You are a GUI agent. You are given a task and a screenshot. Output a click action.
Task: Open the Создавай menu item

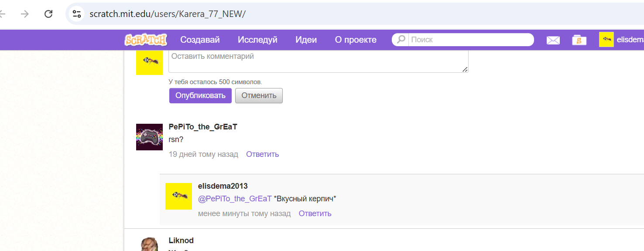(x=200, y=40)
